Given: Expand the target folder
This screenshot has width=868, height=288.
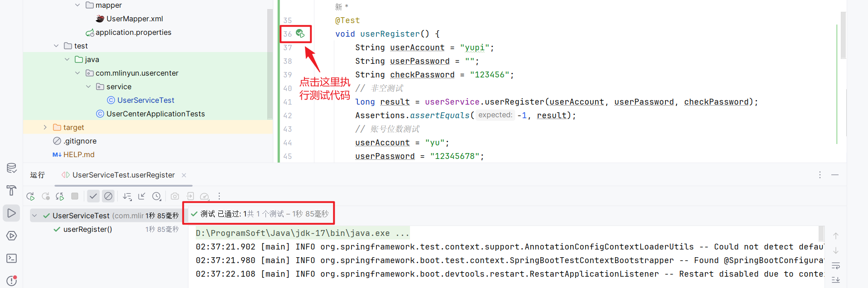Looking at the screenshot, I should (45, 127).
